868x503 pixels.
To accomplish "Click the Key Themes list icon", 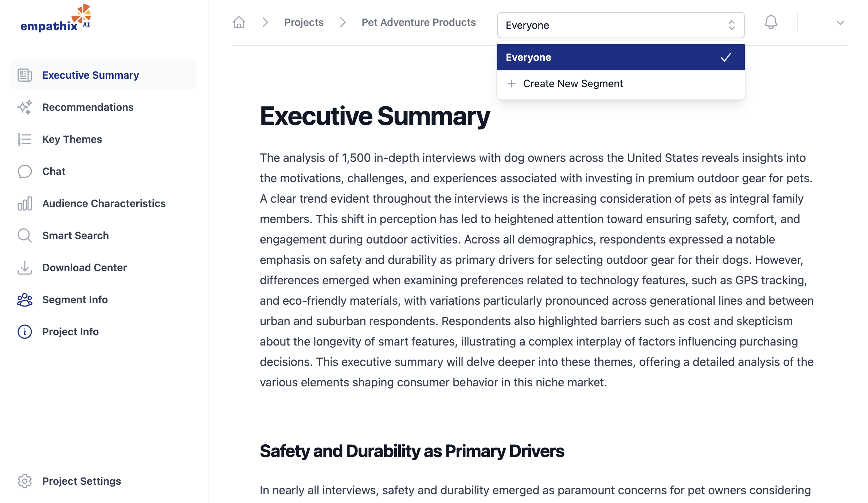I will pos(25,139).
